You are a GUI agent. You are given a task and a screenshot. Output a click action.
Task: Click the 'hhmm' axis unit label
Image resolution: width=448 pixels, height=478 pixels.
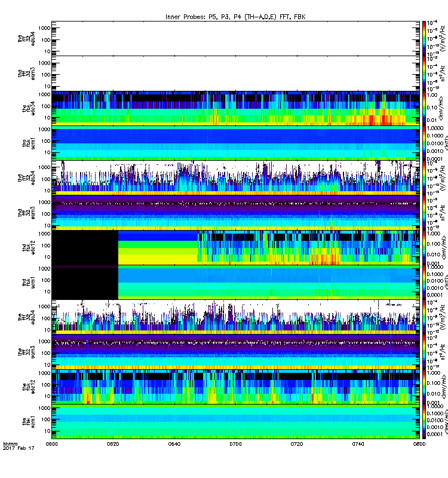[x=10, y=444]
